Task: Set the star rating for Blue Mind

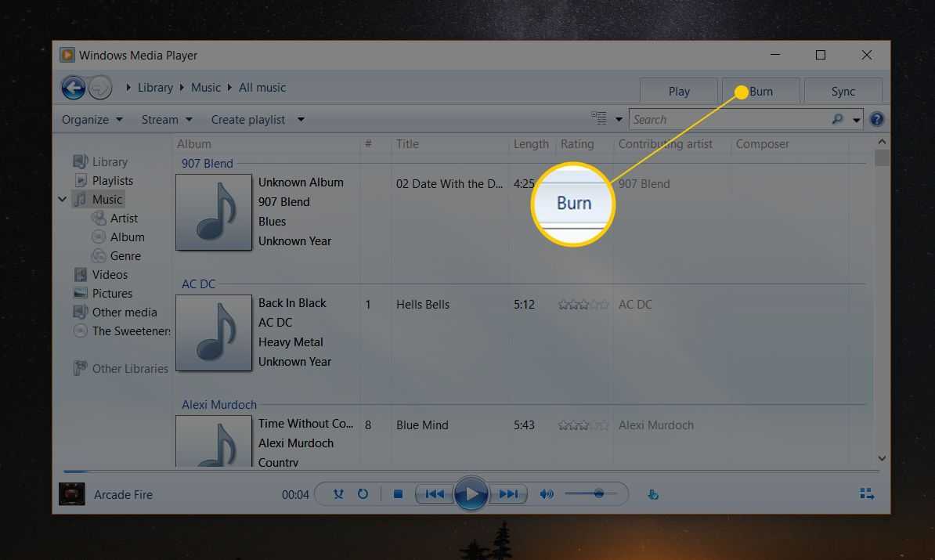Action: tap(583, 425)
